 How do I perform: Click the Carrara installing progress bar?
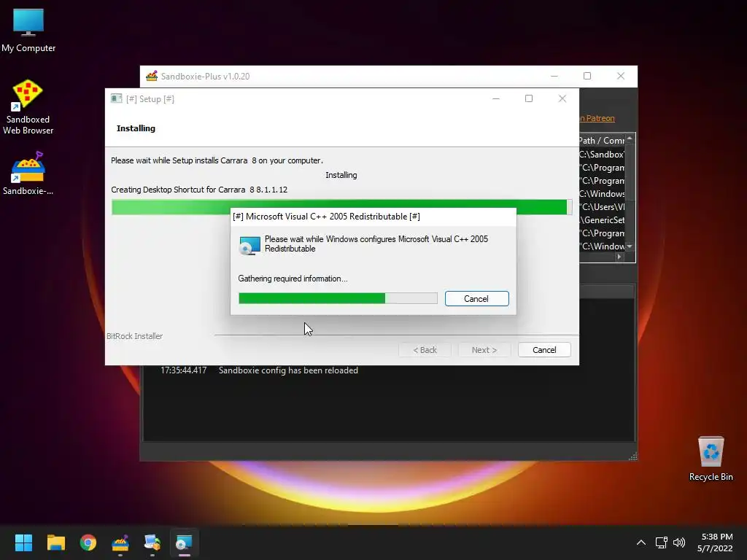[341, 207]
